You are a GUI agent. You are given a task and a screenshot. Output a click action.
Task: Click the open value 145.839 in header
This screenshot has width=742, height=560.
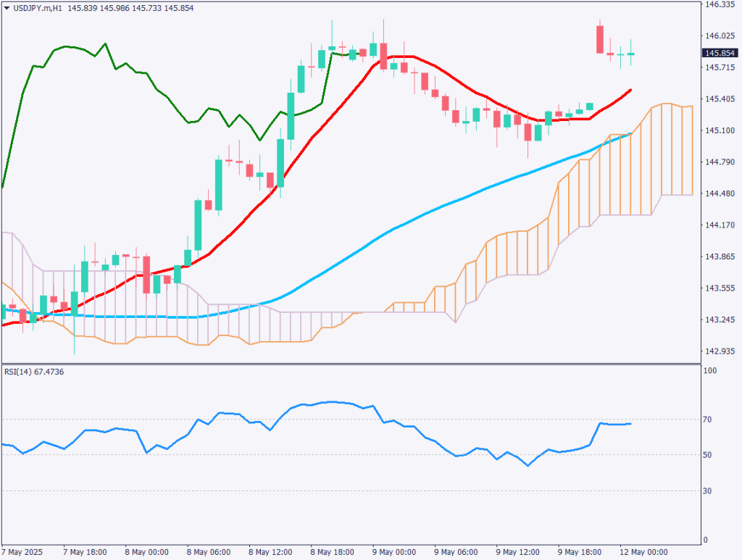pyautogui.click(x=82, y=7)
